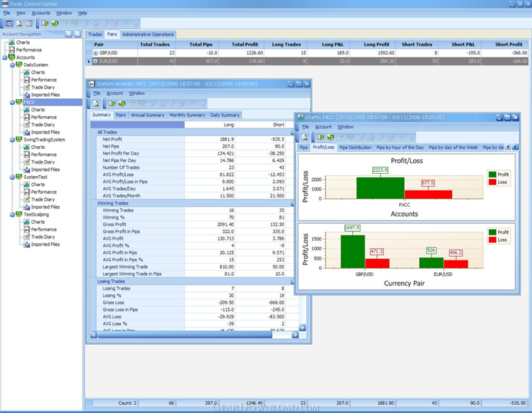This screenshot has width=532, height=413.
Task: Open Window menu in the Charts window
Action: tap(346, 126)
